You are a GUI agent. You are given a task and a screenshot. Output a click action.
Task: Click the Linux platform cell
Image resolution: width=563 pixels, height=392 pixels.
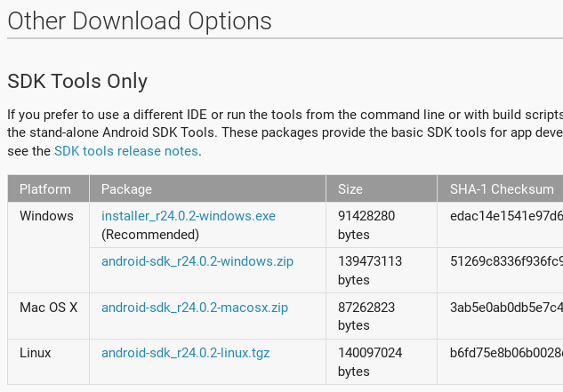pos(36,353)
